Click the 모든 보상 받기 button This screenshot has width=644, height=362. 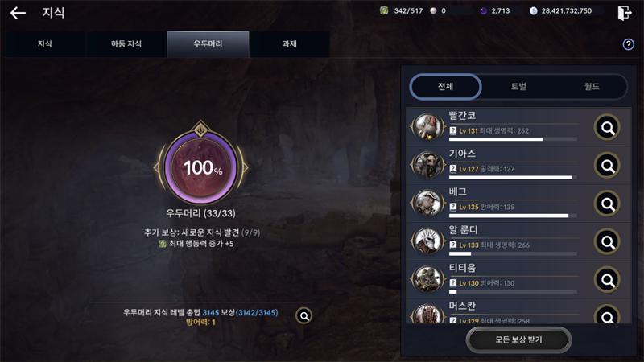tap(518, 339)
